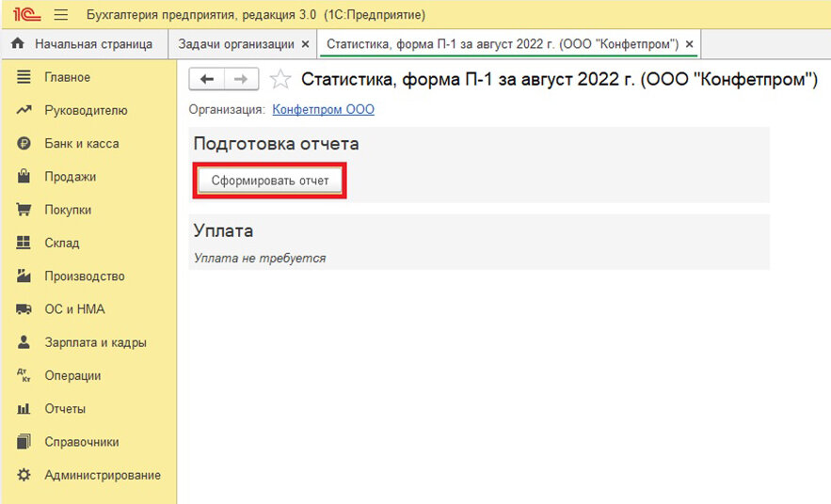Click the 1C logo icon
This screenshot has width=831, height=504.
pyautogui.click(x=26, y=14)
